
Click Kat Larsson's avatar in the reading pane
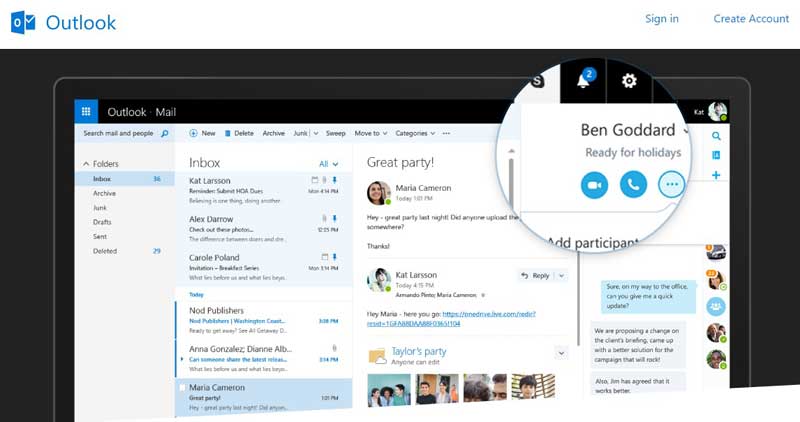point(379,280)
